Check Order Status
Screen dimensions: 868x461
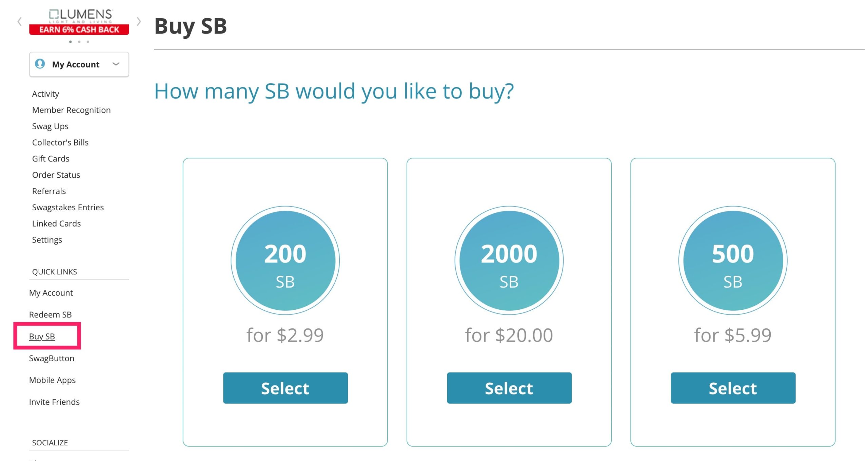(x=56, y=175)
